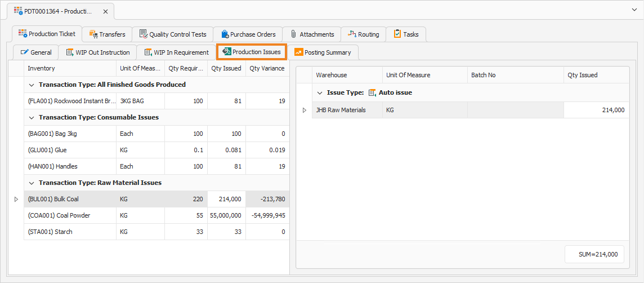Select the Coal Powder inventory row

point(156,215)
